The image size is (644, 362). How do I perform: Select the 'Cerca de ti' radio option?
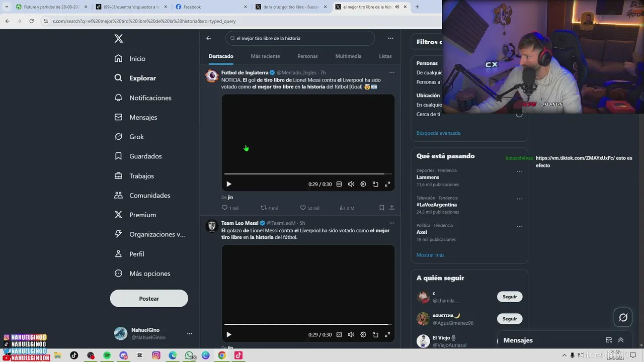[x=519, y=114]
